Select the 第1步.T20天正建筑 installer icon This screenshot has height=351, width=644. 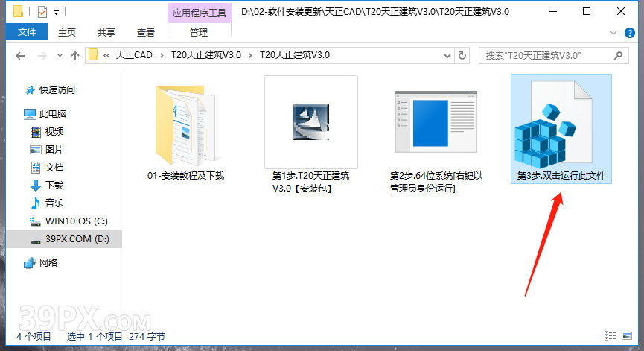(311, 122)
